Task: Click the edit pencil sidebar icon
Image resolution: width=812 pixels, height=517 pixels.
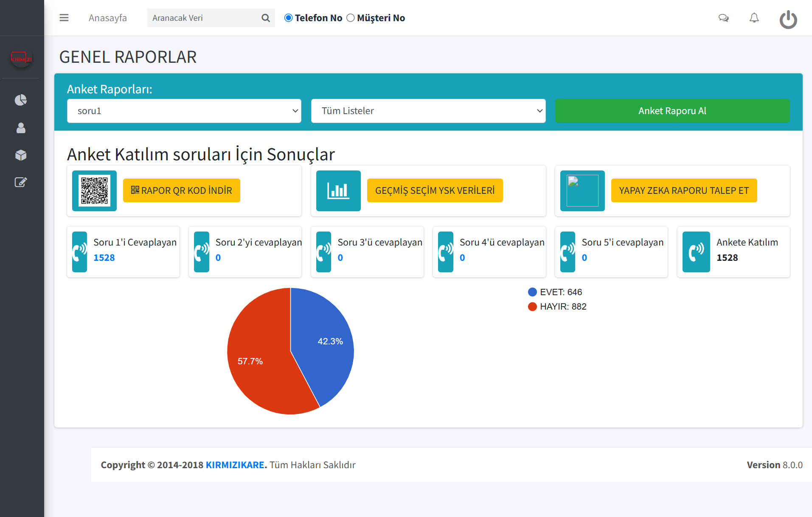Action: coord(21,182)
